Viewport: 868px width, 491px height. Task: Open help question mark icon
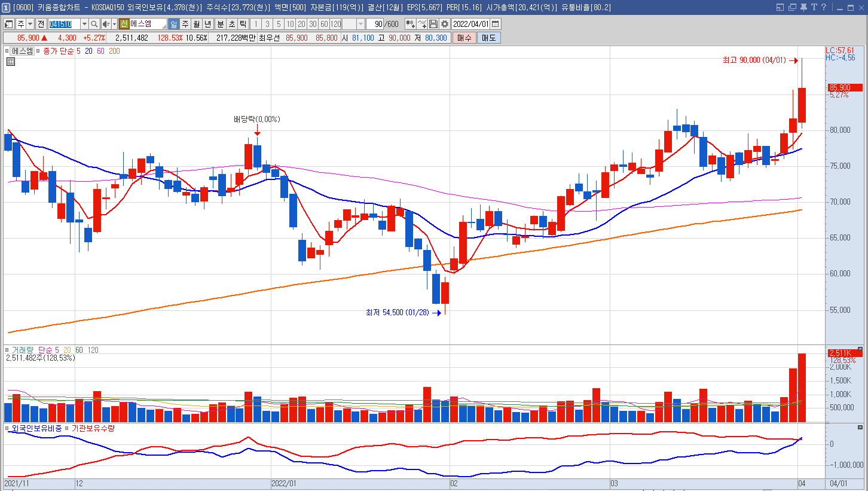click(824, 7)
